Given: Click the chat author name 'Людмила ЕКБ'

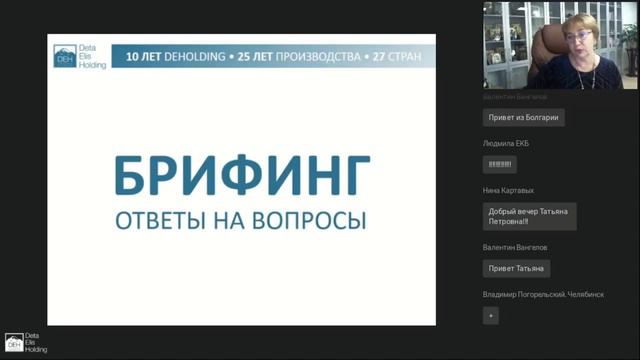Looking at the screenshot, I should [506, 144].
